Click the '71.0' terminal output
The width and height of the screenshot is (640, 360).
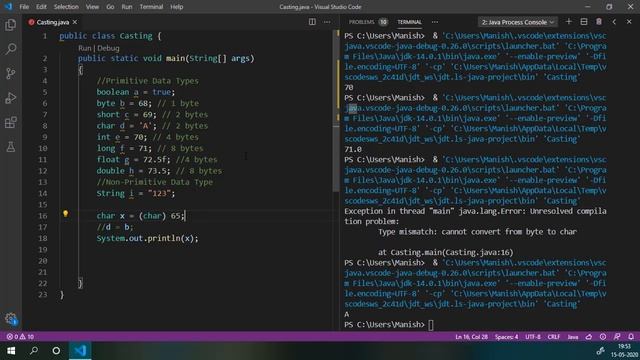tap(353, 149)
